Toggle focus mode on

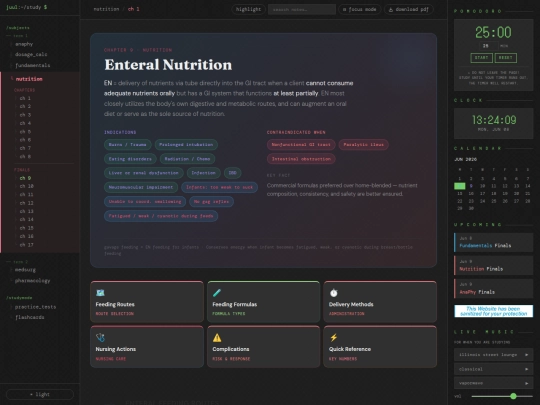(x=360, y=9)
